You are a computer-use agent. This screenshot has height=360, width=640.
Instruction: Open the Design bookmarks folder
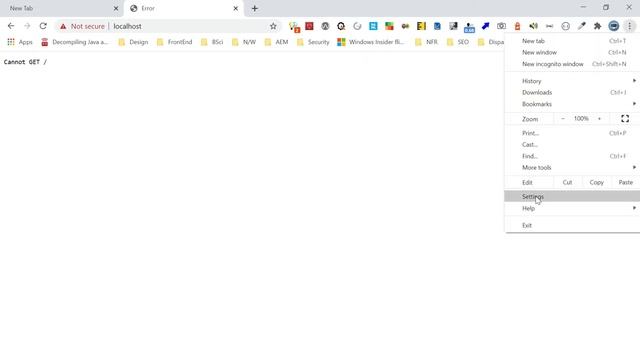tap(133, 42)
